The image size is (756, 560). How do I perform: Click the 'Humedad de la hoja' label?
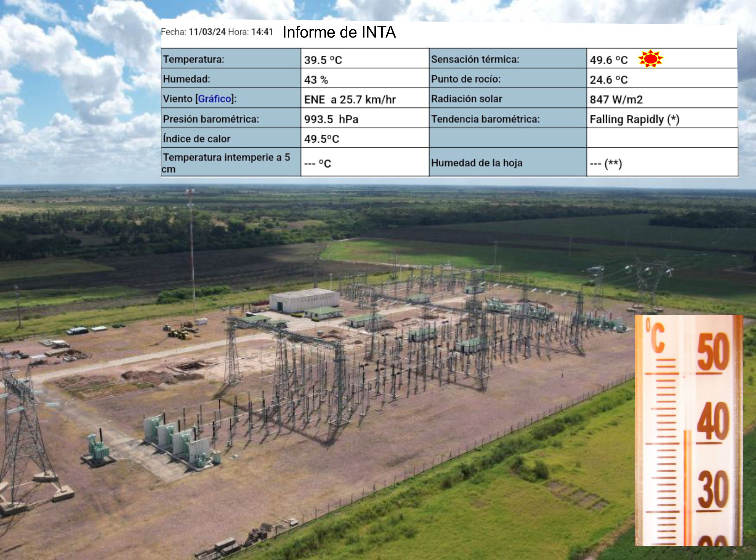[x=477, y=163]
